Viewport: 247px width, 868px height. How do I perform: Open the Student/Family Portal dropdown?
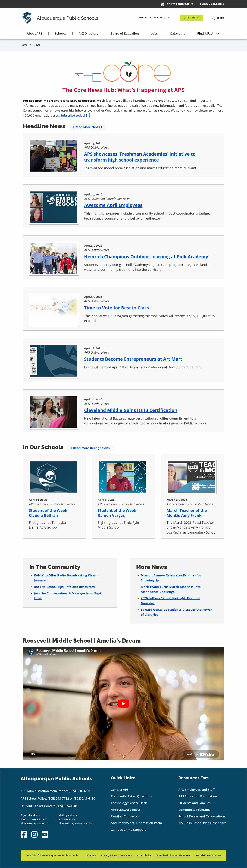click(x=155, y=17)
